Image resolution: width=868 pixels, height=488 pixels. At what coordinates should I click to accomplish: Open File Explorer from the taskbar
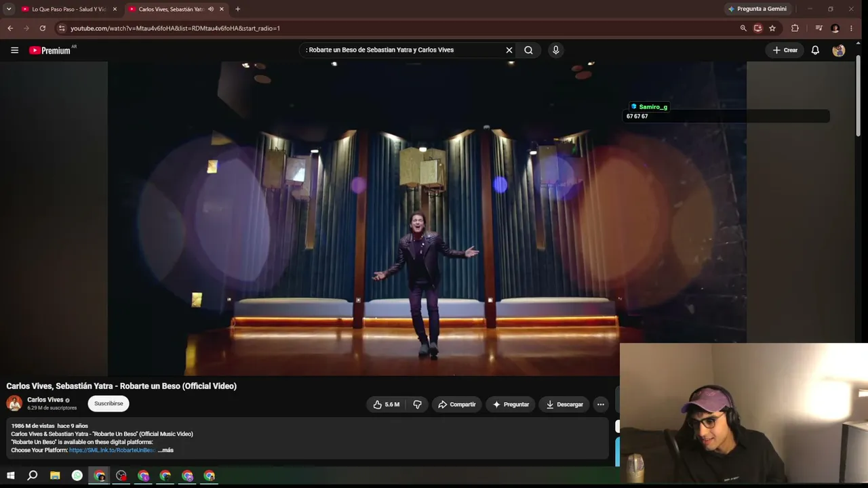click(x=55, y=476)
